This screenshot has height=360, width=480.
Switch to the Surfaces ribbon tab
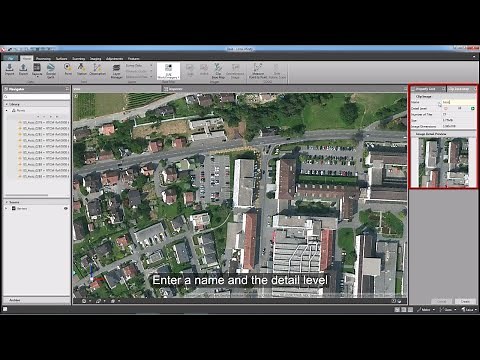pos(61,59)
